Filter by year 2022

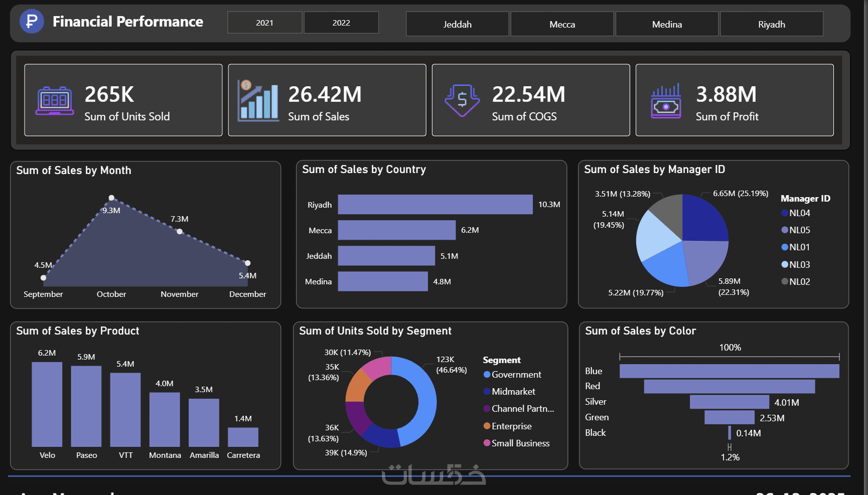341,22
